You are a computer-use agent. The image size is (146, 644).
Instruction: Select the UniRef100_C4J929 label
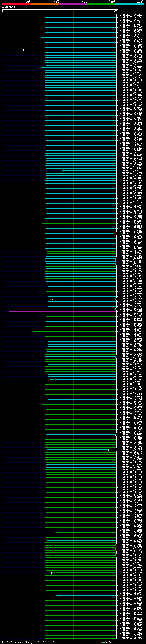(x=131, y=53)
